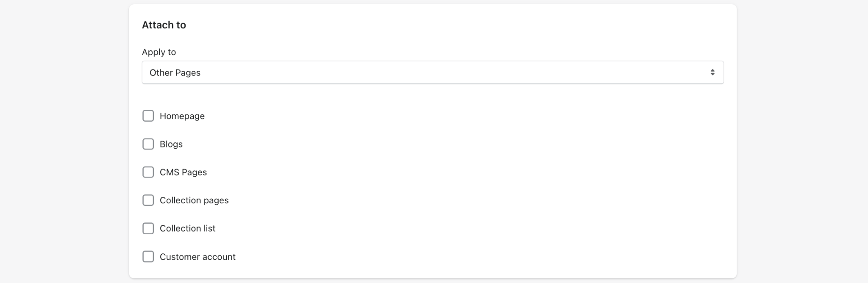The width and height of the screenshot is (868, 283).
Task: Click the "Collection list" label text
Action: click(187, 228)
